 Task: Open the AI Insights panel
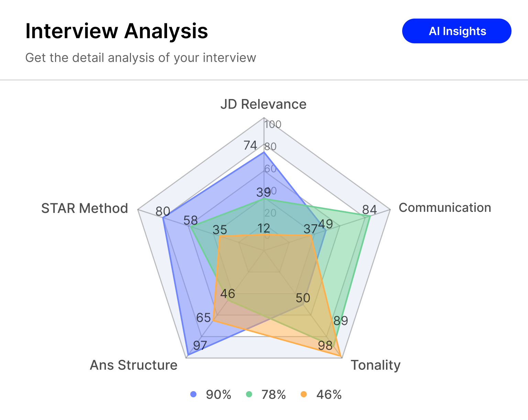click(x=456, y=31)
